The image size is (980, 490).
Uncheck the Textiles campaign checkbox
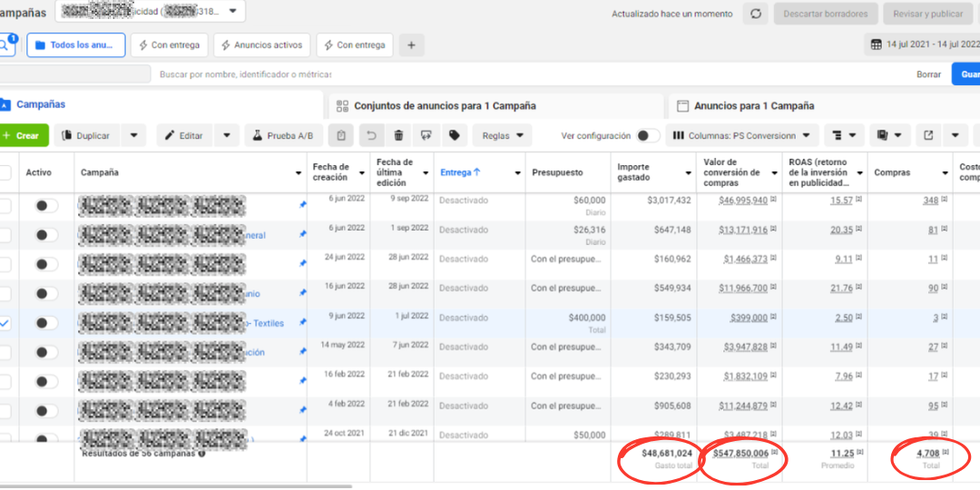[5, 323]
